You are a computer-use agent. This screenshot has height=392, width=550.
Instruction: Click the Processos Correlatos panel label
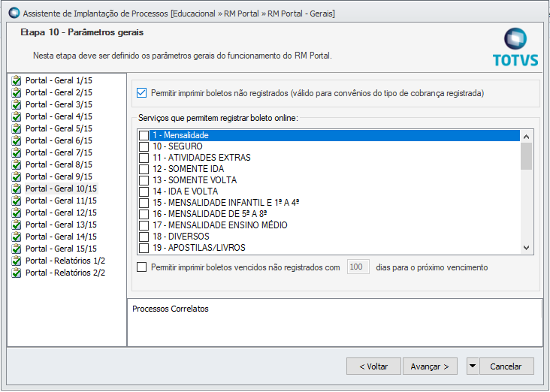[171, 309]
